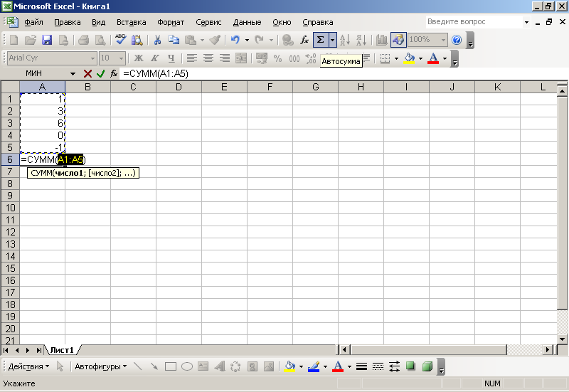569x392 pixels.
Task: Toggle Italic (К) formatting
Action: [x=155, y=58]
